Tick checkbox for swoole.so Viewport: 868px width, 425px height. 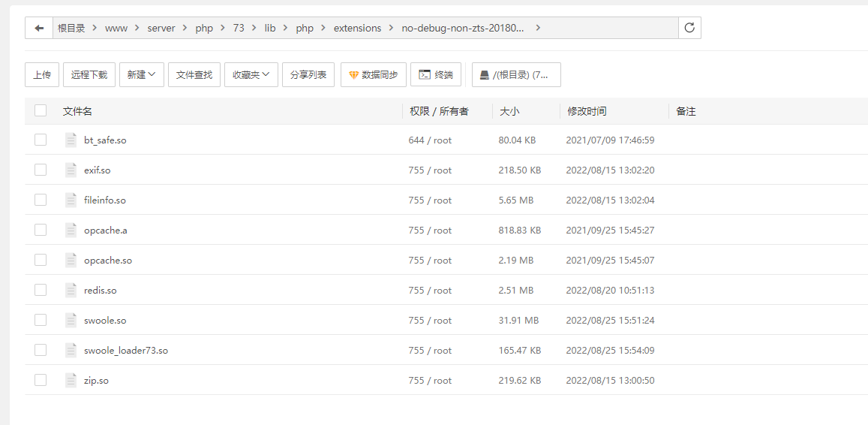point(41,321)
